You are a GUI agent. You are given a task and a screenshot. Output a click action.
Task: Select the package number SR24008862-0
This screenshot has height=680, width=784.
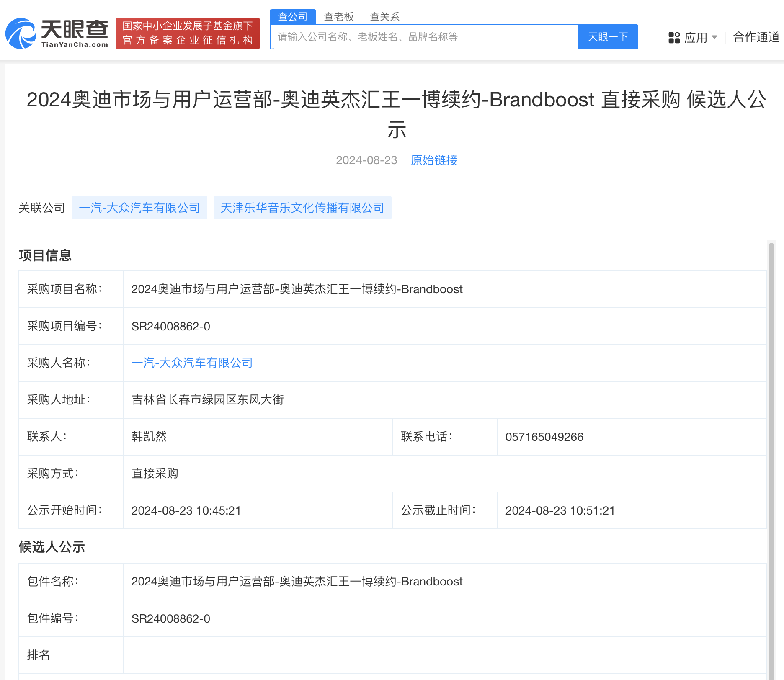[171, 618]
